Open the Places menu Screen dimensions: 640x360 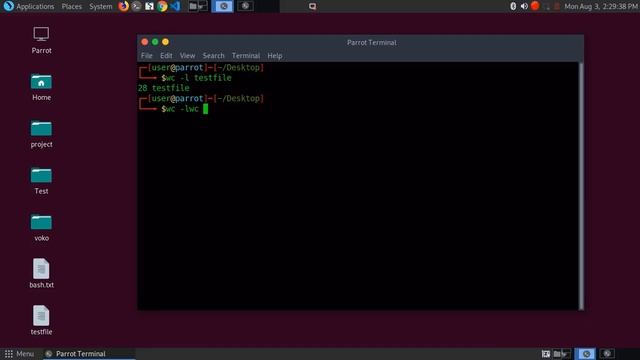pyautogui.click(x=71, y=7)
